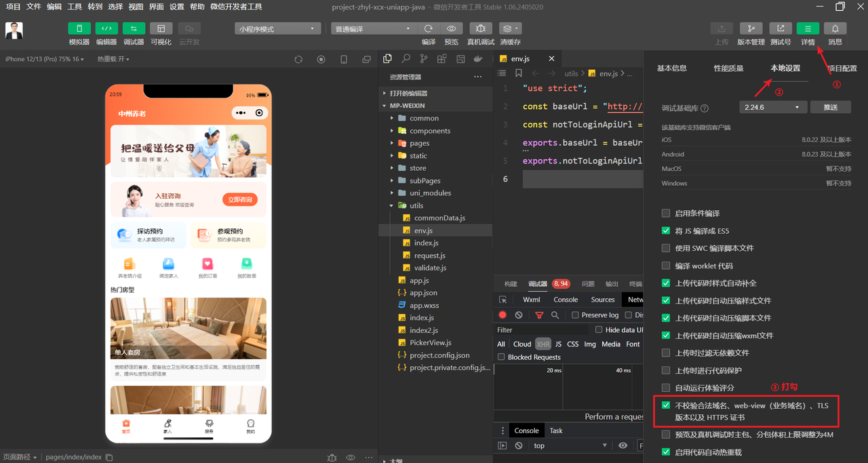The height and width of the screenshot is (463, 868).
Task: Click the 推送 button
Action: pos(831,107)
